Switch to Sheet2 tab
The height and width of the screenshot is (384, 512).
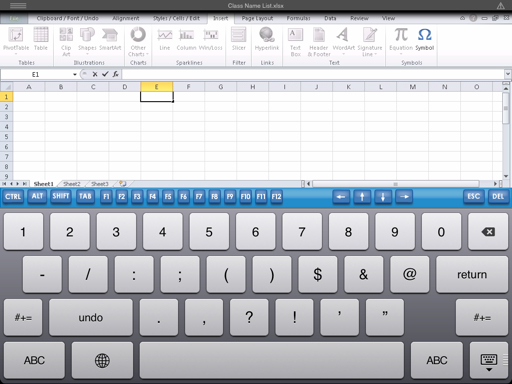coord(72,184)
